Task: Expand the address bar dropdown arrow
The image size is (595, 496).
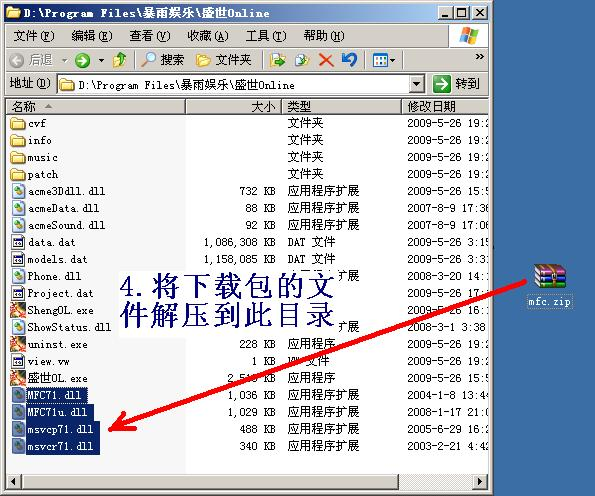Action: tap(417, 84)
